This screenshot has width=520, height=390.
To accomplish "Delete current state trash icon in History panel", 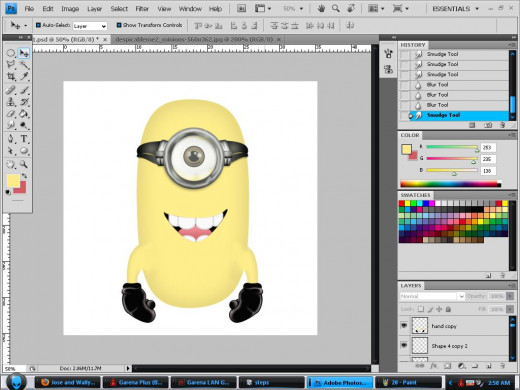I will tap(503, 125).
